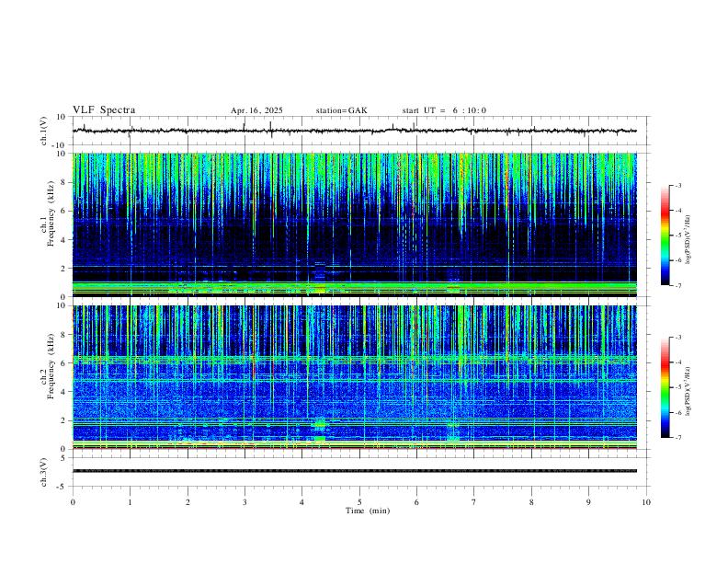Click the "2" kHz tick on ch.1 frequency axis

pyautogui.click(x=63, y=269)
